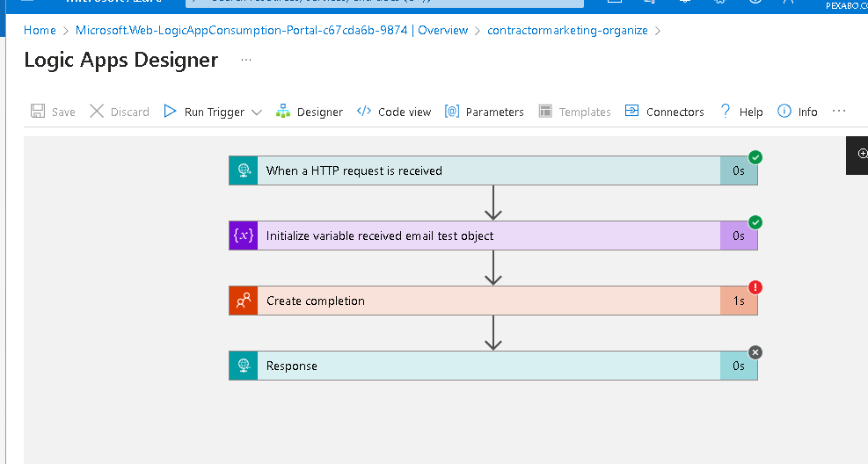Viewport: 868px width, 464px height.
Task: Open ellipsis next to Logic Apps Designer title
Action: tap(246, 60)
